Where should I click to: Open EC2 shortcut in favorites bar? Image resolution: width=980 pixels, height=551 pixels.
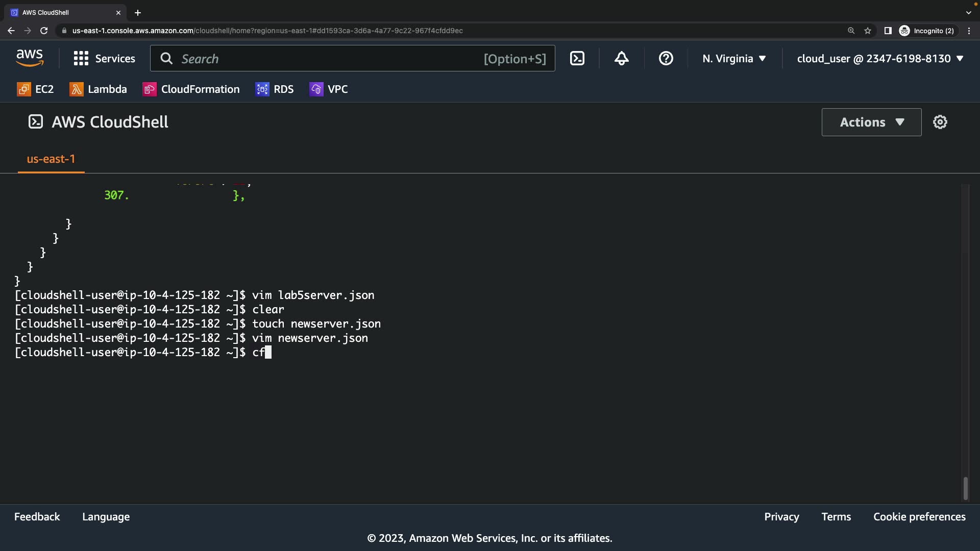pyautogui.click(x=35, y=89)
